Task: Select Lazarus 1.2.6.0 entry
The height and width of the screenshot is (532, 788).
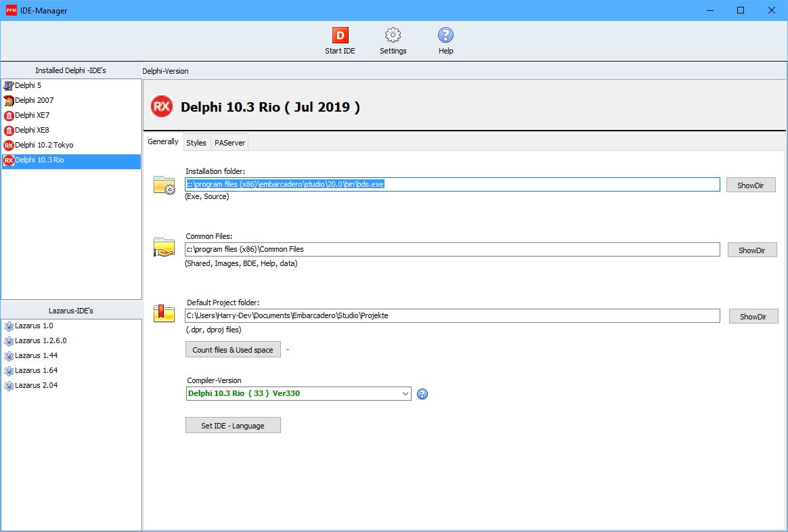Action: click(x=71, y=340)
